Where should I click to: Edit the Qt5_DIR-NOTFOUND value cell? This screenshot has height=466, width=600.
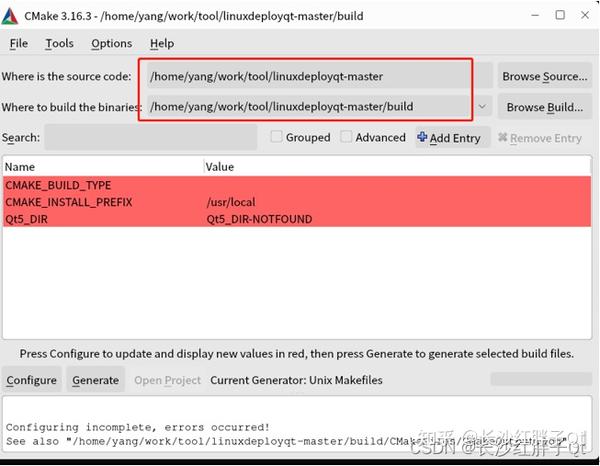coord(259,219)
